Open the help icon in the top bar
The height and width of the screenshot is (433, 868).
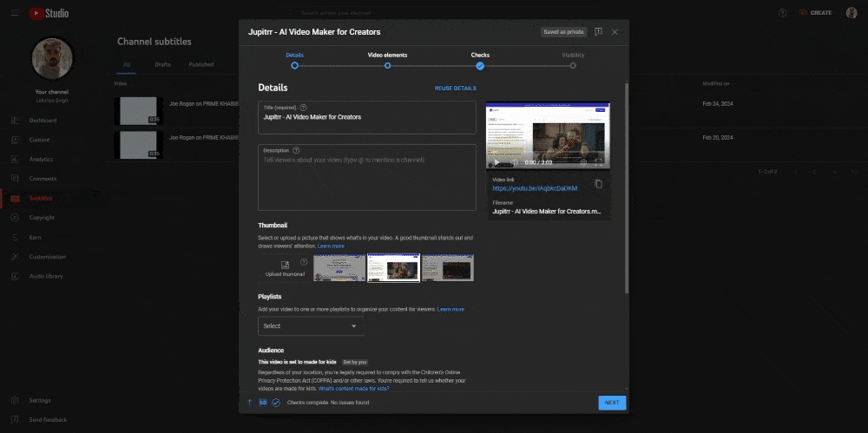(782, 13)
